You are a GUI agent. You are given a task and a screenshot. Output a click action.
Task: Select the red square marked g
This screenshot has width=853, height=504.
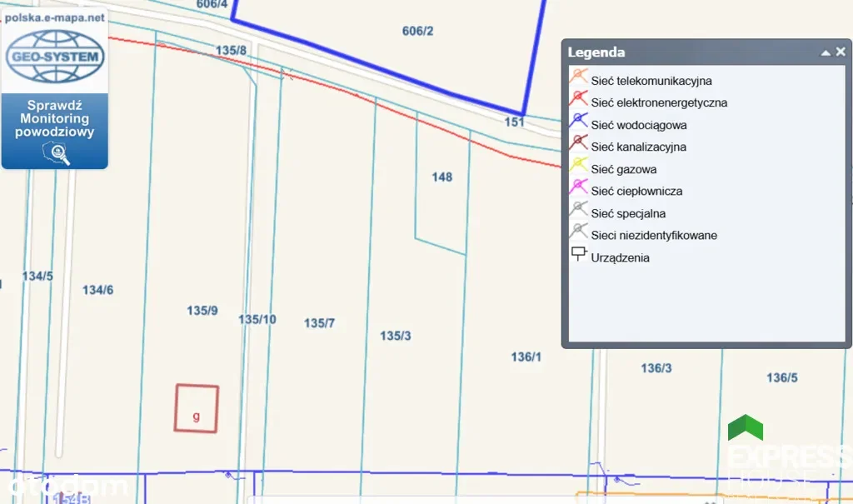point(196,408)
